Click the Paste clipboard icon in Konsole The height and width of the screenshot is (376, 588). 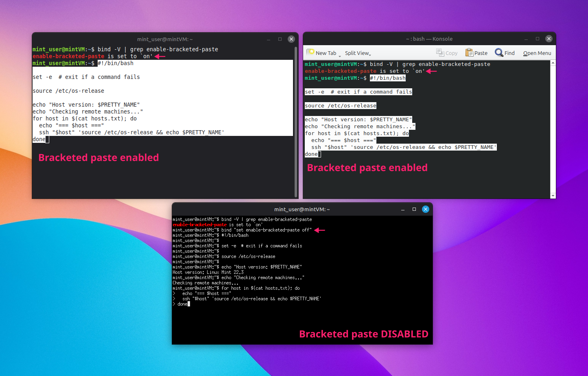(x=469, y=53)
